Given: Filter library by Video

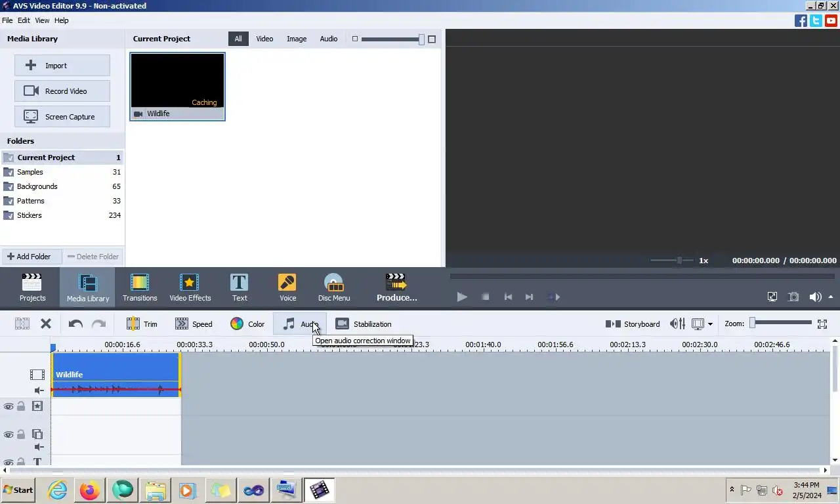Looking at the screenshot, I should (264, 39).
